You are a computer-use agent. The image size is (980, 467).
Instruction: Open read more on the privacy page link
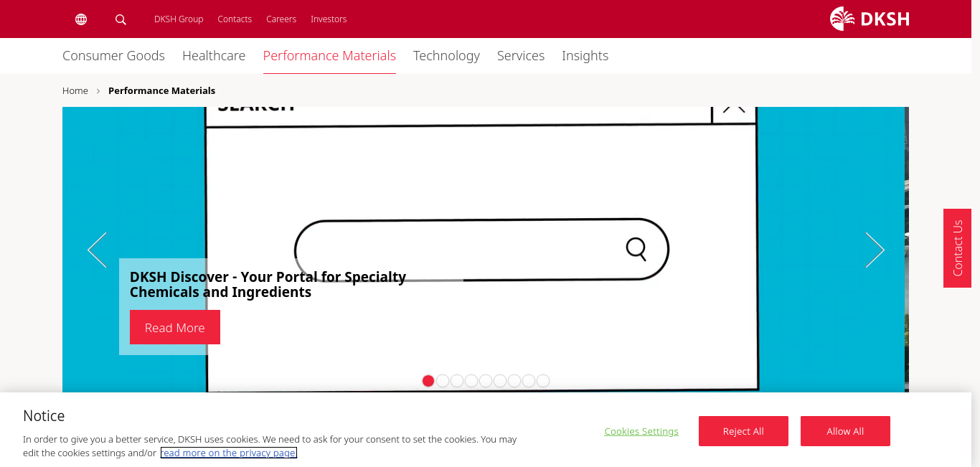click(229, 453)
